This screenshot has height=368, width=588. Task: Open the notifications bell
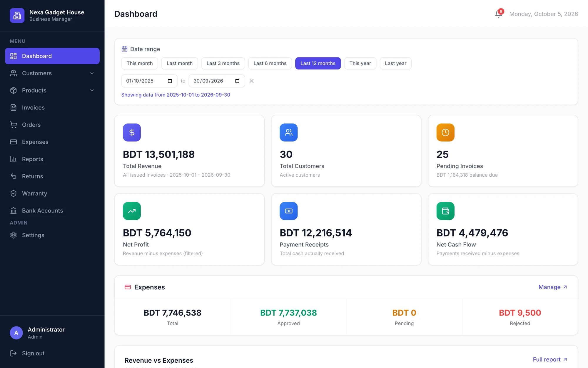tap(499, 14)
